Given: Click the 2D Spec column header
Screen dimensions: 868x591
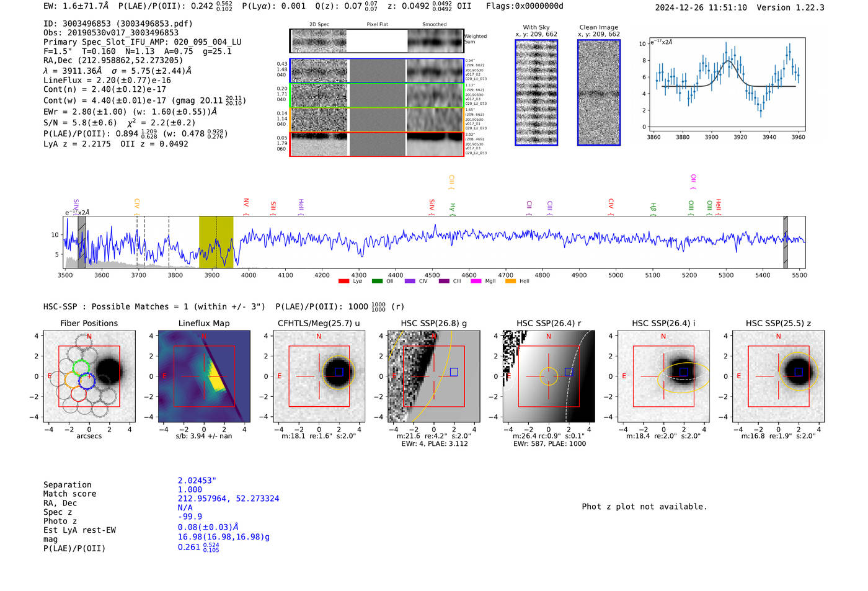Looking at the screenshot, I should point(319,25).
